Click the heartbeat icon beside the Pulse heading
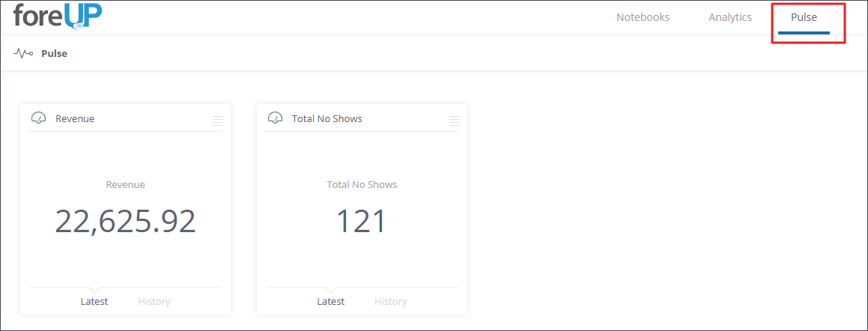The height and width of the screenshot is (331, 868). tap(23, 53)
